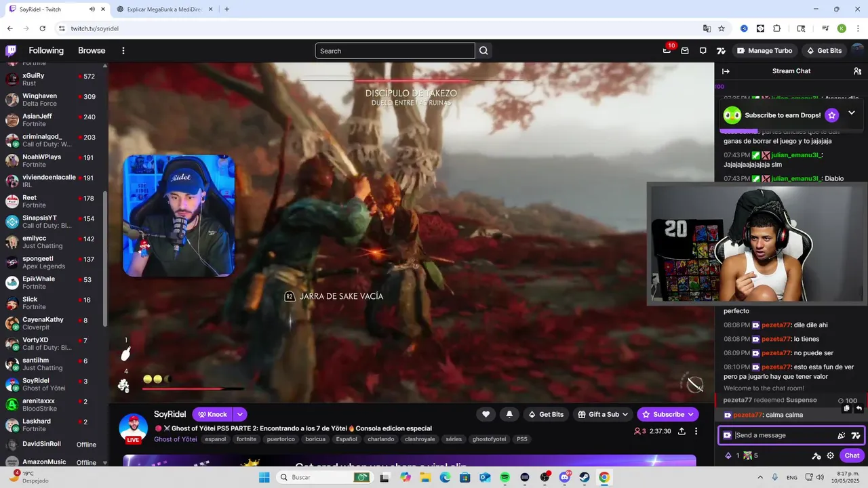Viewport: 868px width, 488px height.
Task: Open Steam from the taskbar
Action: pyautogui.click(x=584, y=477)
